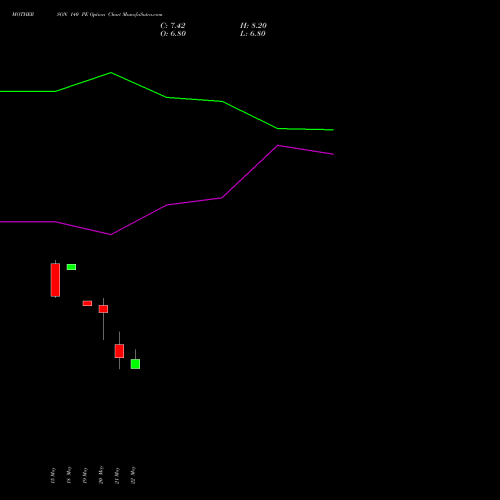
Task: Click the magenta indicator line
Action: coord(167,205)
